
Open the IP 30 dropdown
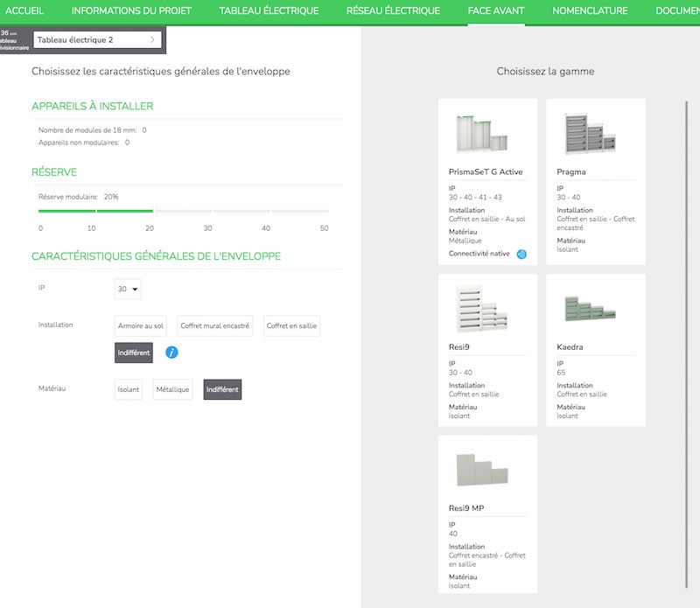pos(128,289)
